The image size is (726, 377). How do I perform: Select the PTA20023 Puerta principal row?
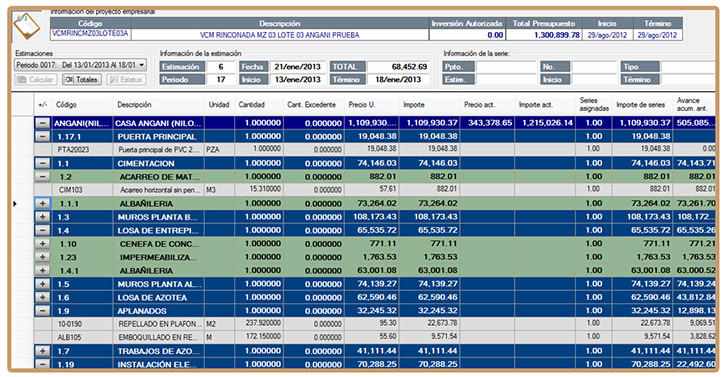(x=363, y=150)
